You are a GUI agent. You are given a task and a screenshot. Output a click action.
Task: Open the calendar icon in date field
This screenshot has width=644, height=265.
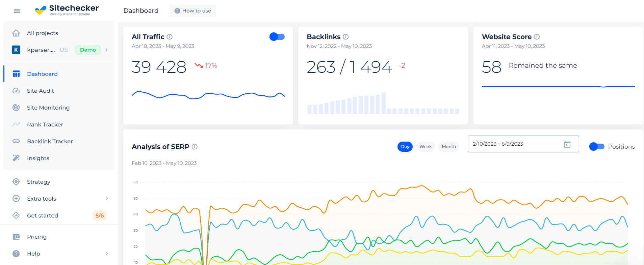click(x=567, y=144)
